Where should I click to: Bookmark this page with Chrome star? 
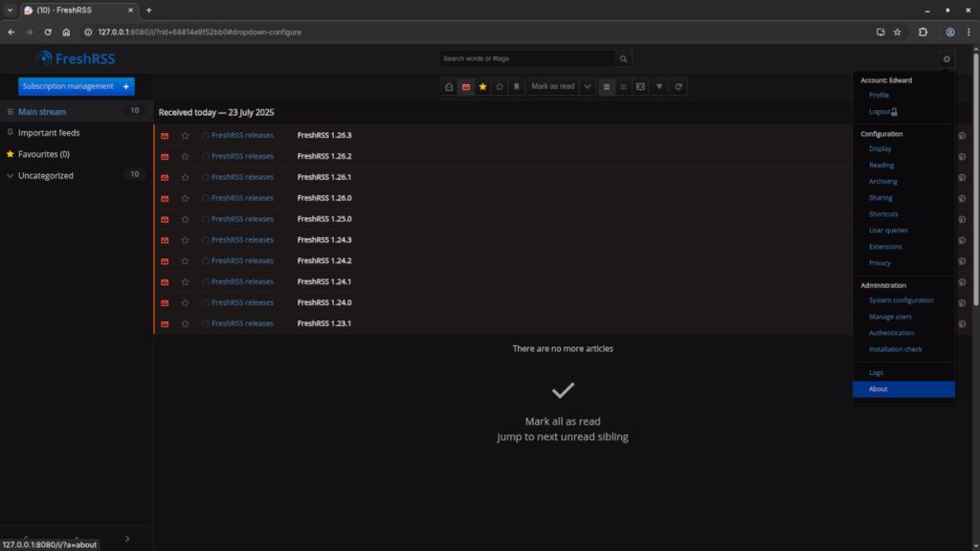click(897, 32)
